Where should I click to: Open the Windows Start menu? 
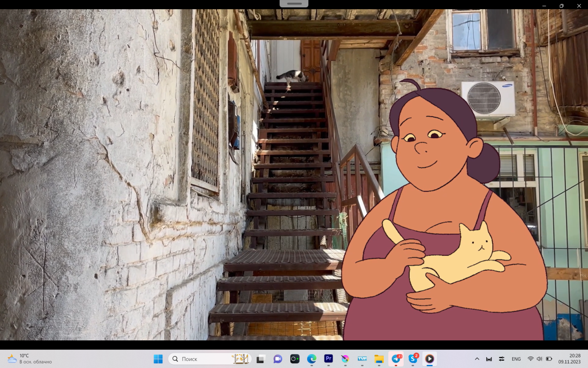(x=158, y=359)
